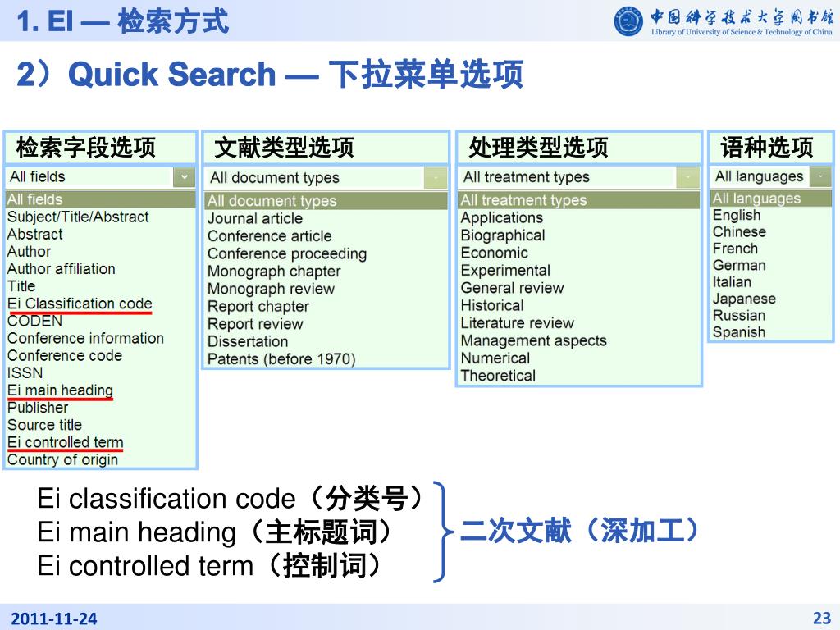This screenshot has height=630, width=840.
Task: Choose 'Author' search field option
Action: point(29,251)
